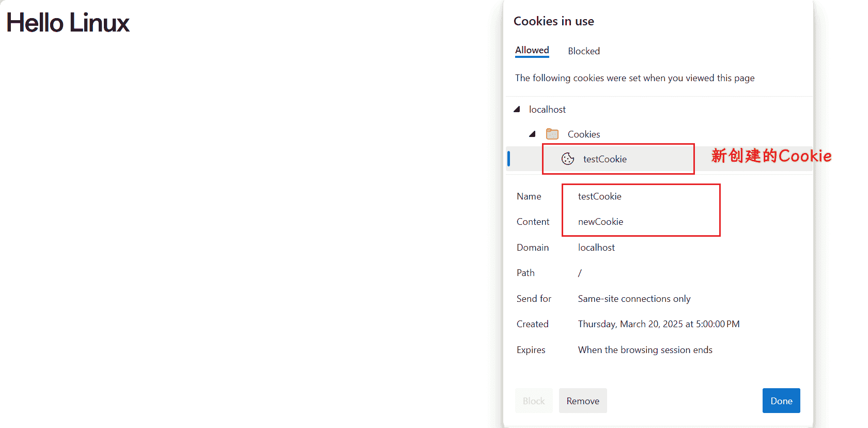Click the newCookie content value
The height and width of the screenshot is (428, 868).
(600, 221)
